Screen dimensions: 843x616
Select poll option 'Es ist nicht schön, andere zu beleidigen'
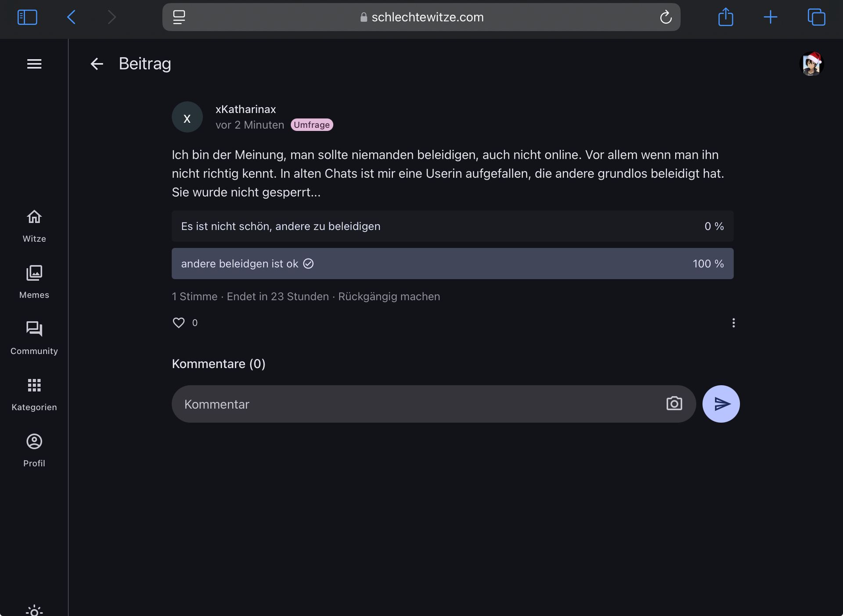pyautogui.click(x=452, y=226)
